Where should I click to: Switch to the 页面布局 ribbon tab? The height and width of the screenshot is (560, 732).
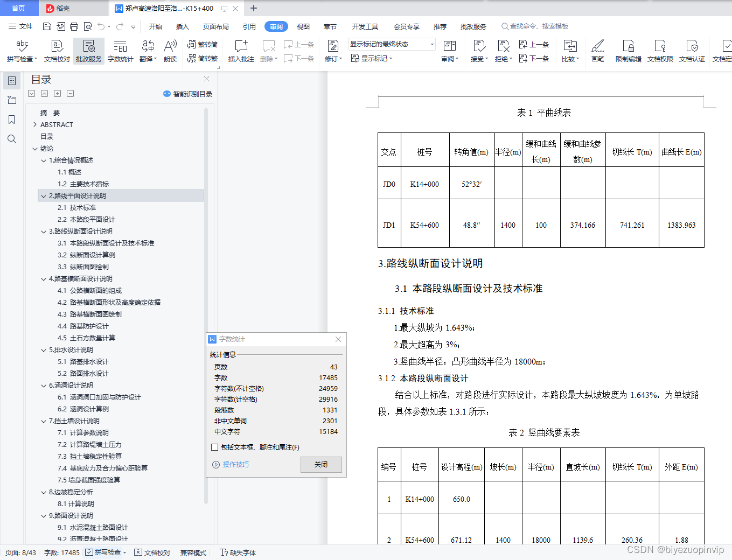(x=216, y=26)
